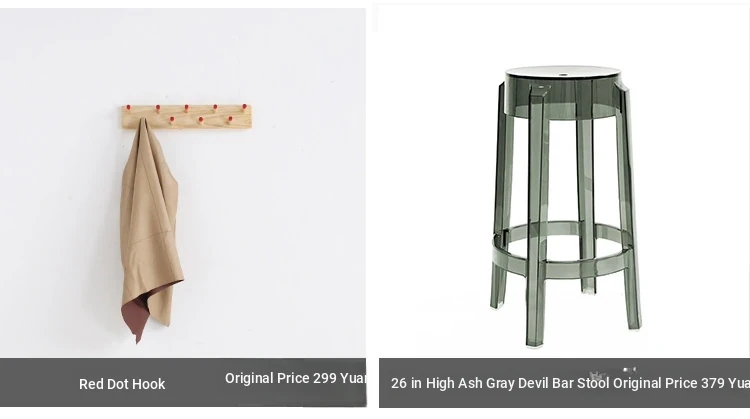
Task: Click the Original Price 299 Yuan label
Action: (x=296, y=378)
